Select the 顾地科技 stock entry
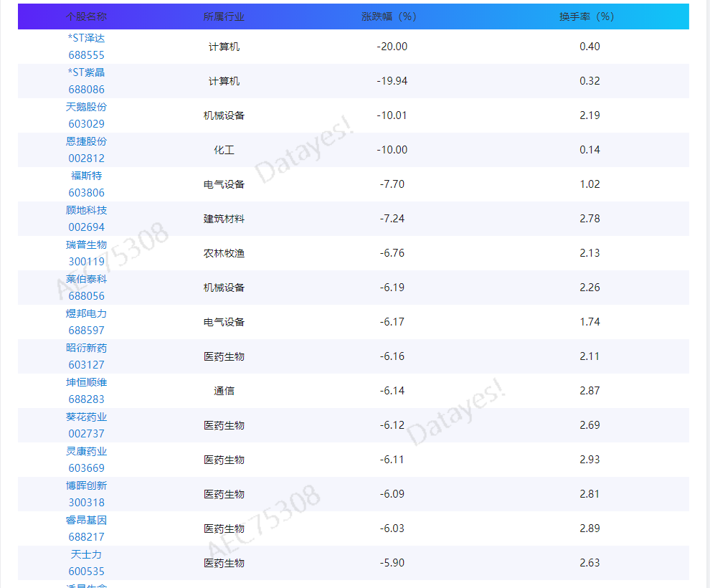The image size is (710, 588). [x=87, y=210]
